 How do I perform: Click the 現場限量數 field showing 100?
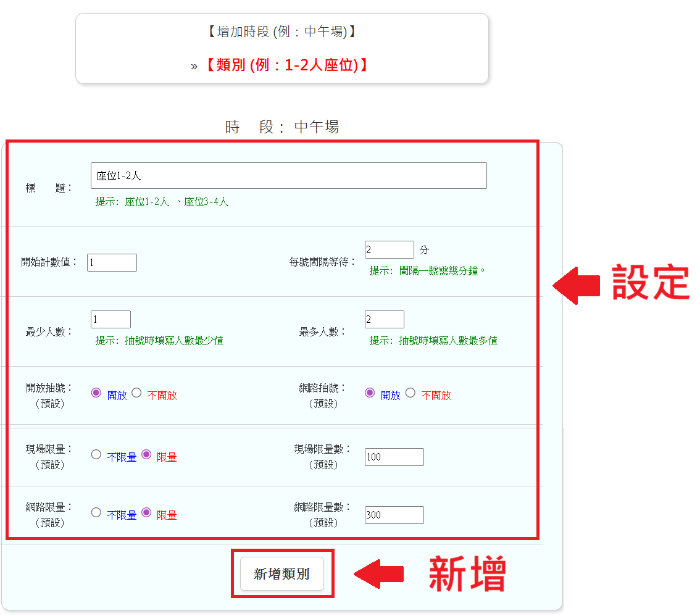[394, 457]
